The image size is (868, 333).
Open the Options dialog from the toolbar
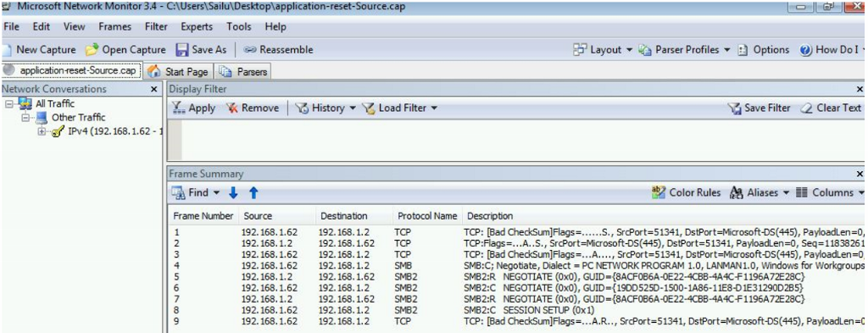[764, 50]
